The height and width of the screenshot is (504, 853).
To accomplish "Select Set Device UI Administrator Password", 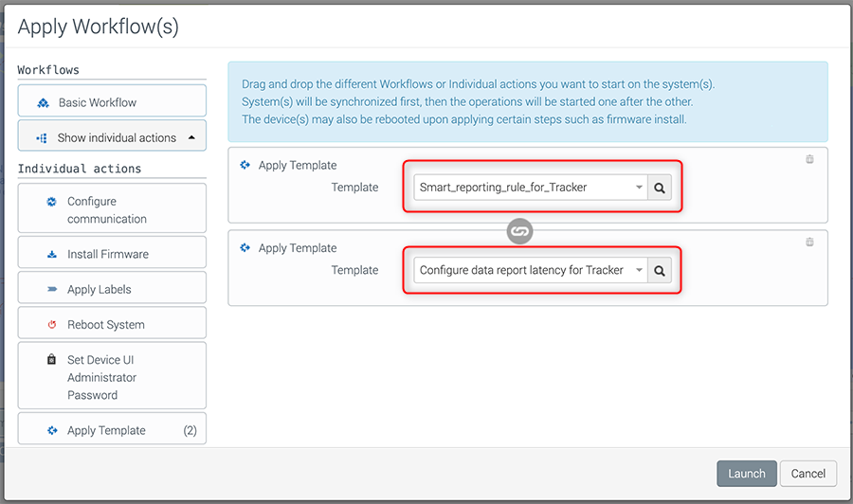I will tap(112, 377).
